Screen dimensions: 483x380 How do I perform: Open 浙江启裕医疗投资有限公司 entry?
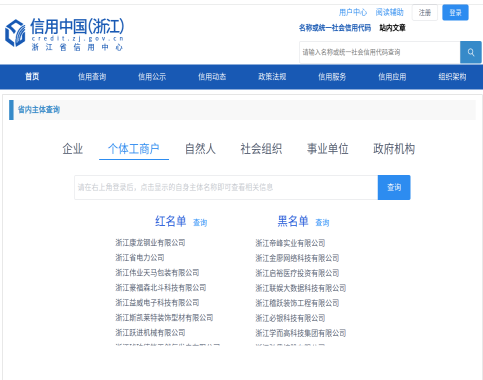tap(297, 273)
